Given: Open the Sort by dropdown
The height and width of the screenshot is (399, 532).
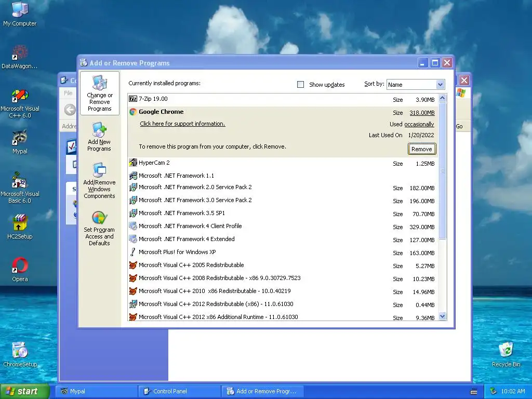Looking at the screenshot, I should 440,85.
